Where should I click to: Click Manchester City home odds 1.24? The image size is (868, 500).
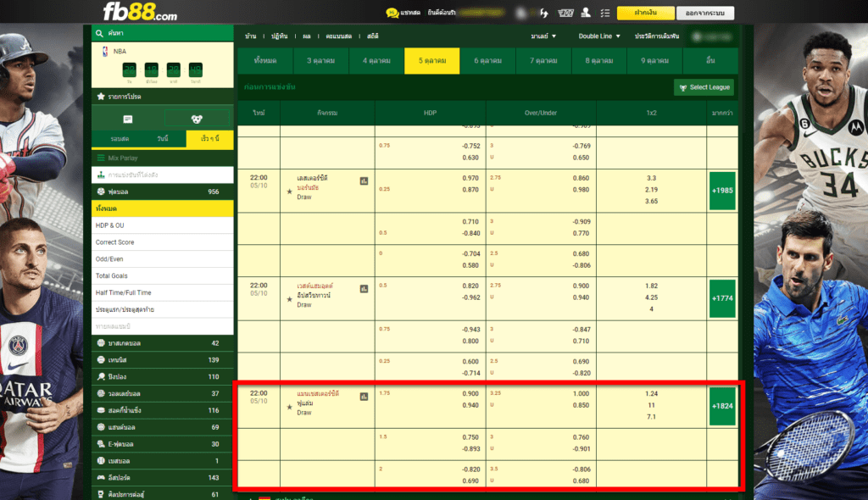(x=651, y=394)
